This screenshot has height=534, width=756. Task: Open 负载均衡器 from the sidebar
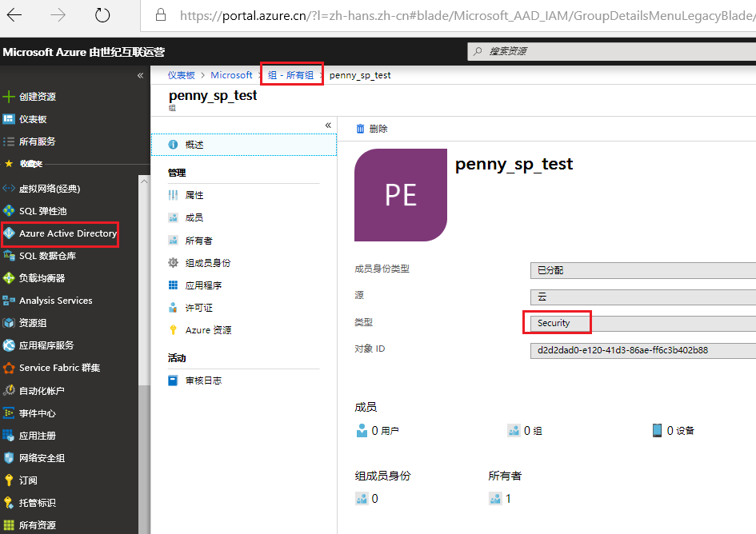point(42,278)
